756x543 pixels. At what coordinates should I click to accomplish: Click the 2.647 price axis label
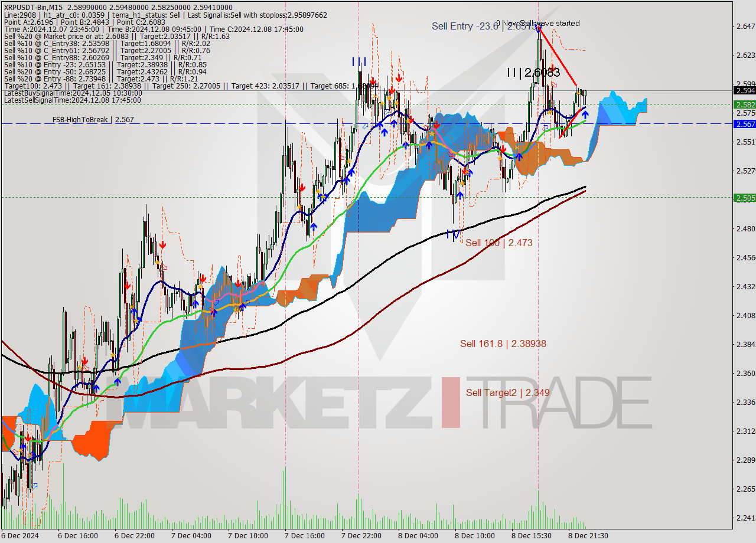click(745, 26)
